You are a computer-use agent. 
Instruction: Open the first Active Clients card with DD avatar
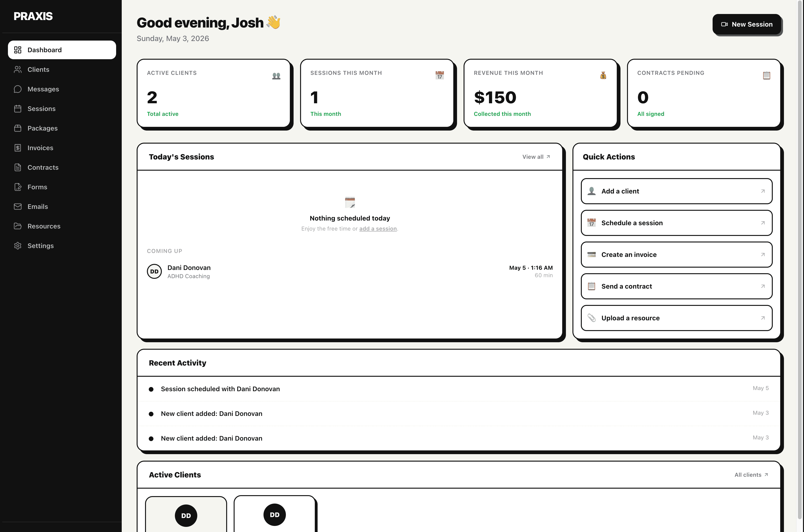click(x=186, y=514)
